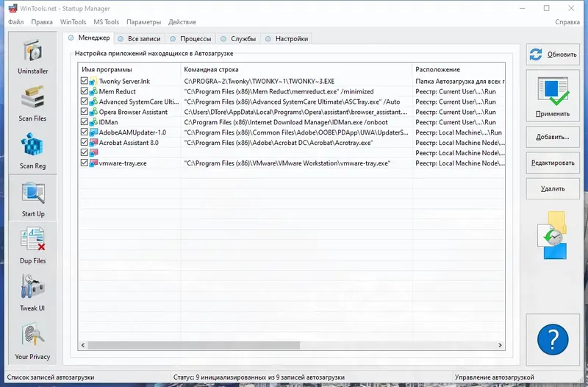
Task: Click the AdobeAAMUpdater-1.0 entry icon
Action: coord(93,132)
